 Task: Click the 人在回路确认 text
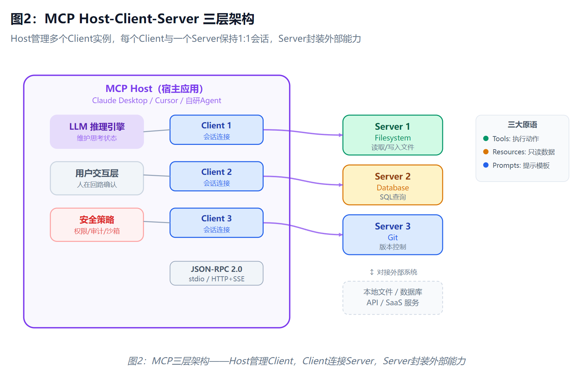point(97,185)
